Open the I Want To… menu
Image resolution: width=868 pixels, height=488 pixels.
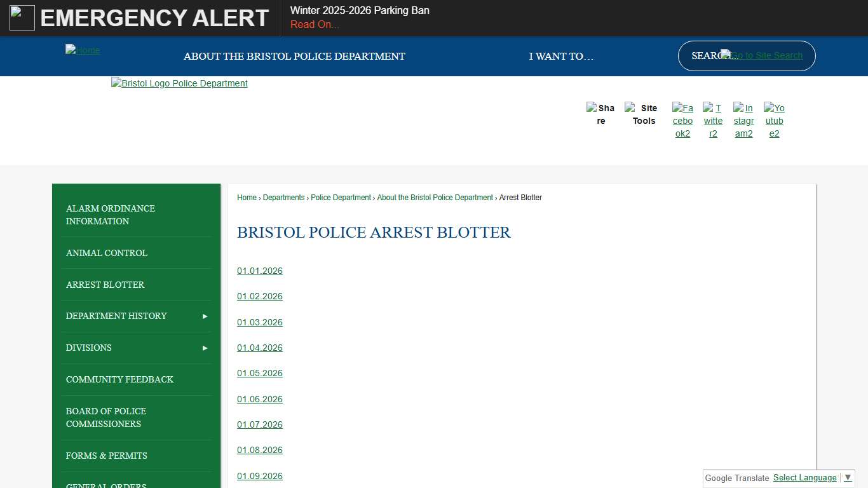click(561, 57)
